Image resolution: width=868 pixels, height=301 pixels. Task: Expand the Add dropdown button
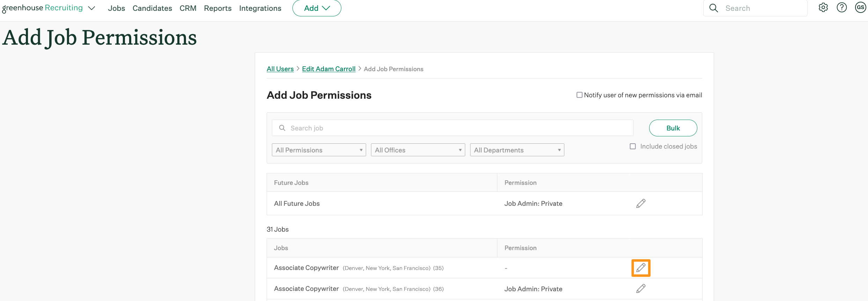click(317, 8)
